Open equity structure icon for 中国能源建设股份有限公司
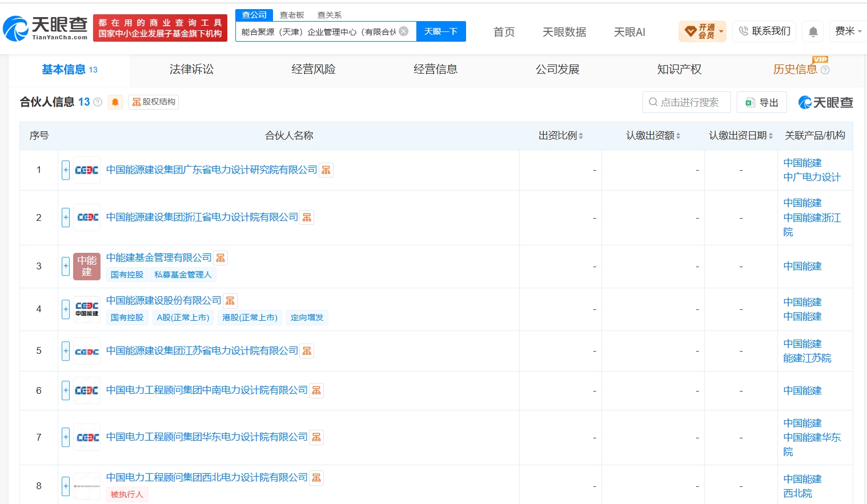The width and height of the screenshot is (867, 504). coord(230,301)
